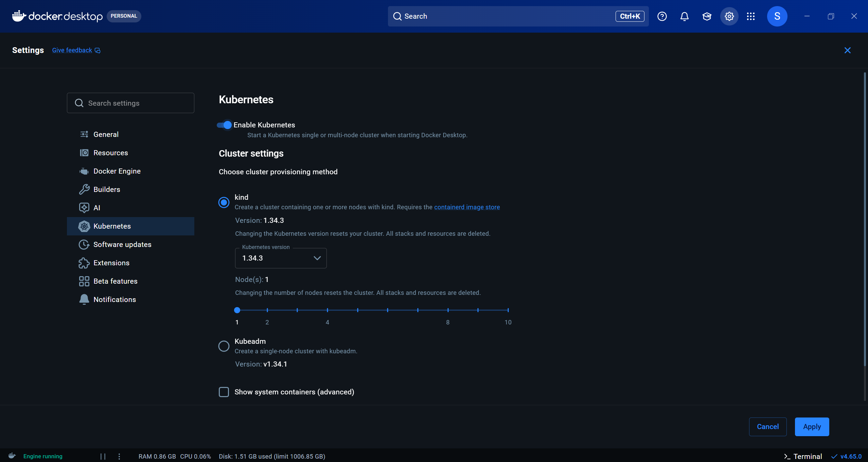
Task: Open General settings section
Action: 130,135
